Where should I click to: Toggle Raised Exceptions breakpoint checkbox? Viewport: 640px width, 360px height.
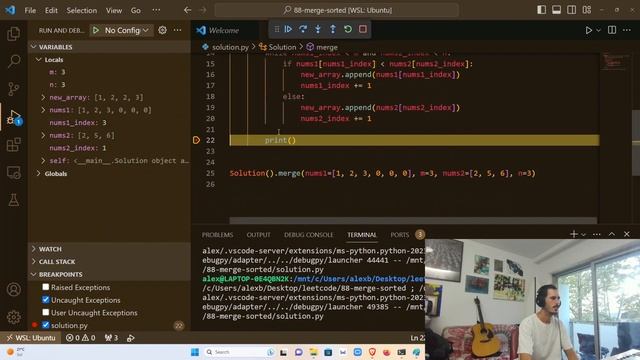tap(46, 287)
